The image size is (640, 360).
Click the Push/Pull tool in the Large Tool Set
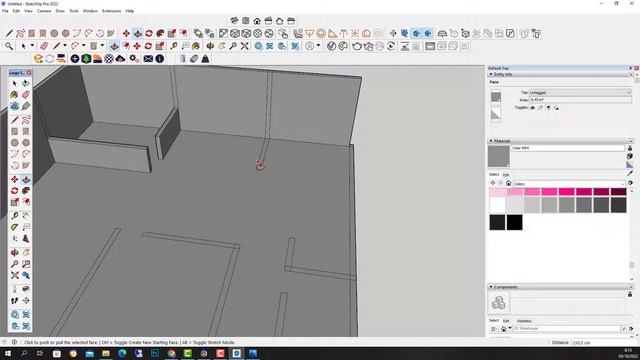(26, 179)
